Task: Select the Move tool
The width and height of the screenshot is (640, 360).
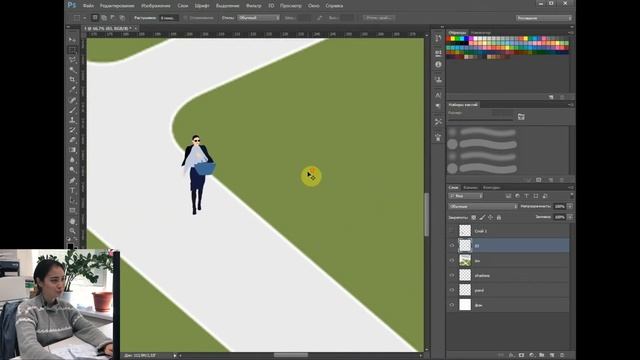Action: 73,40
